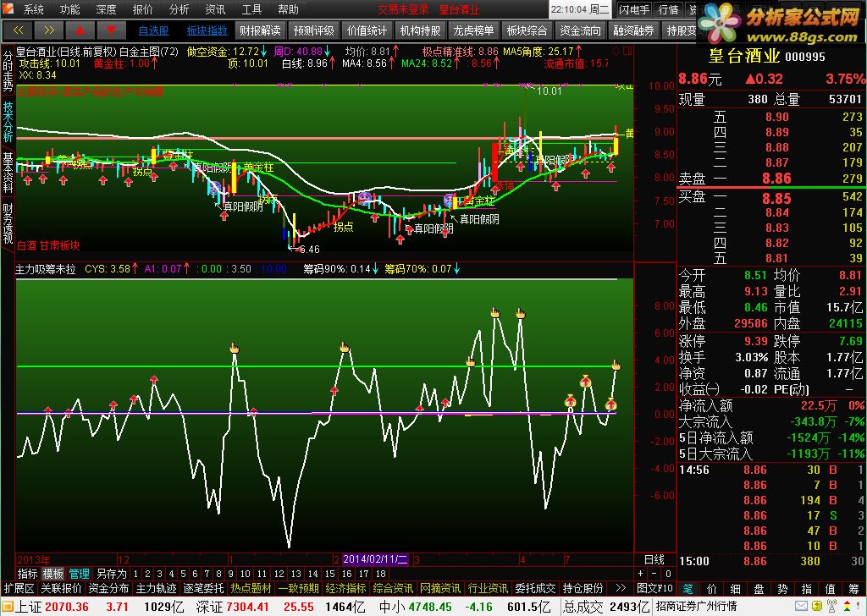
Task: Click the small diamond icon atop main chart
Action: (616, 51)
